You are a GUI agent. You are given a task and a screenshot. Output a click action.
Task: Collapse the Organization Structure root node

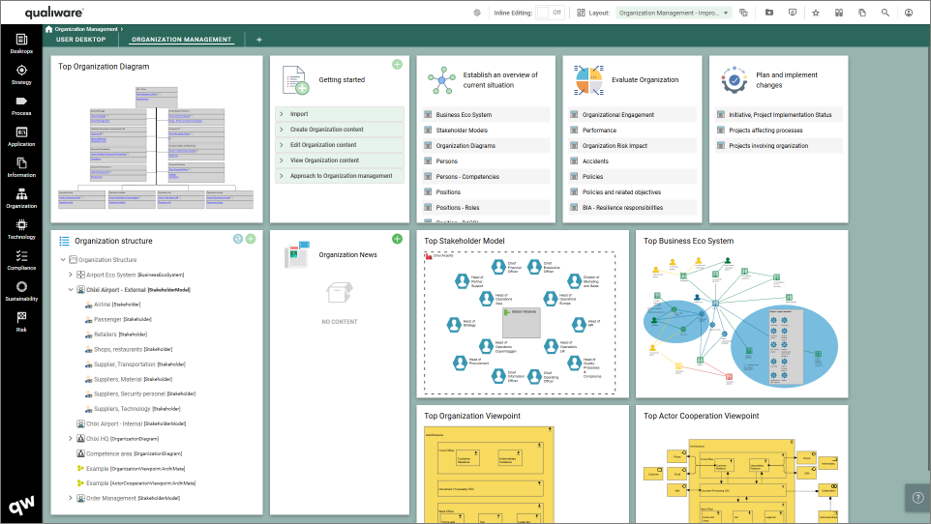coord(63,259)
